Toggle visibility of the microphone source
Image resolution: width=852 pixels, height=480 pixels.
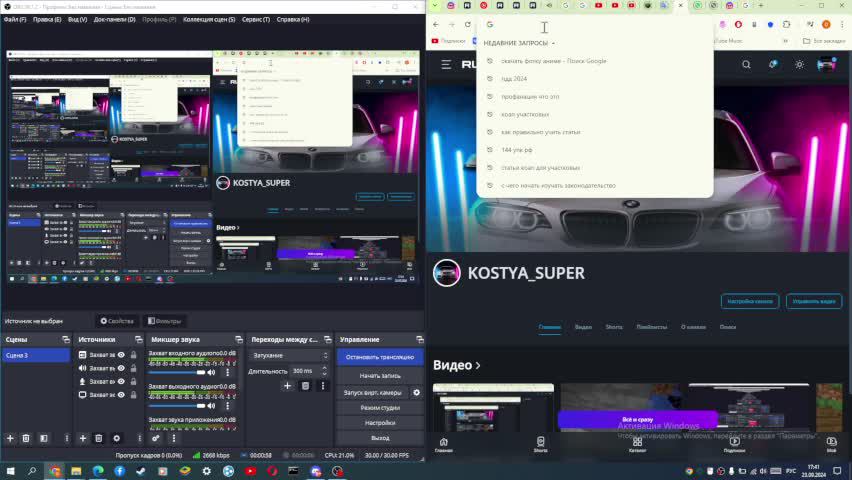point(121,382)
